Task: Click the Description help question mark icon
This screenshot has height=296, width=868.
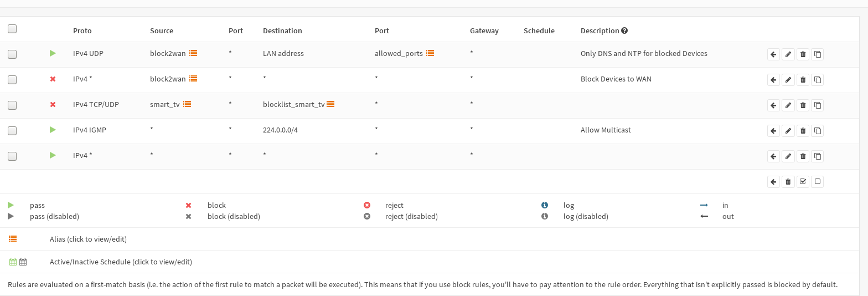Action: point(624,31)
